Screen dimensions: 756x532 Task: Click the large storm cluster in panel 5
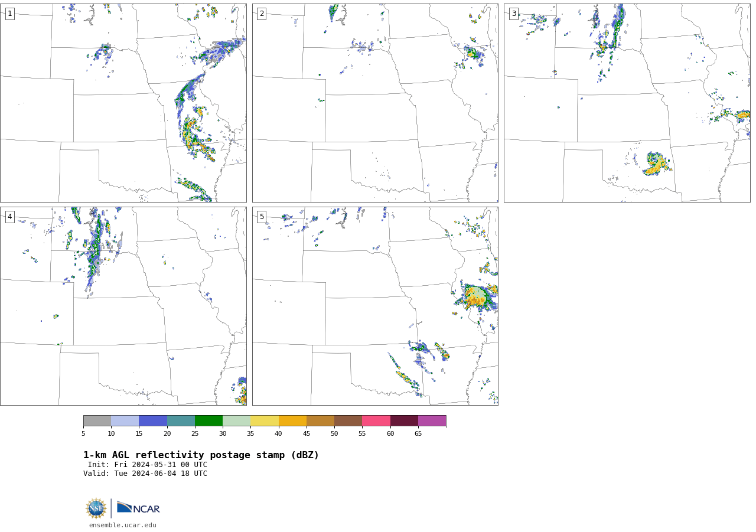(x=477, y=297)
